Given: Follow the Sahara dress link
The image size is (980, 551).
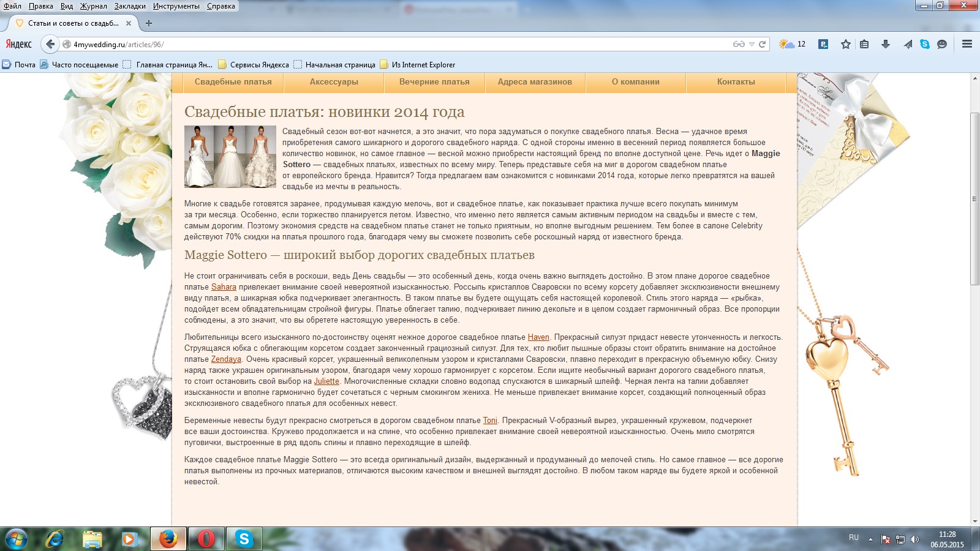Looking at the screenshot, I should (x=224, y=287).
